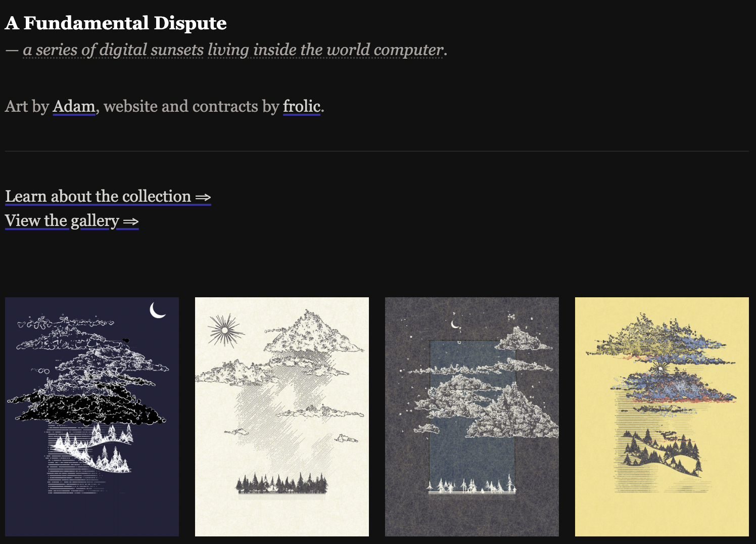Click the small crescent moon in gray artwork
756x544 pixels.
coord(455,324)
